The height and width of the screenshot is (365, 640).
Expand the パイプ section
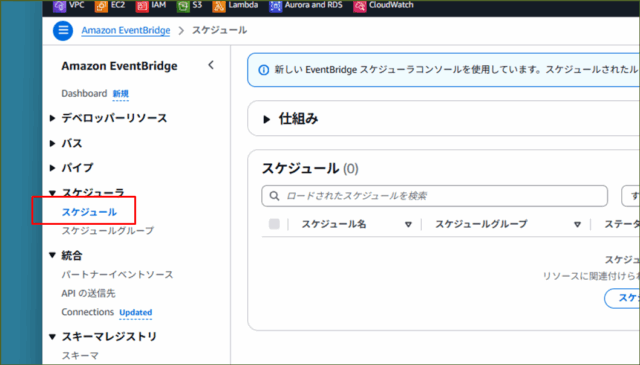(x=52, y=168)
